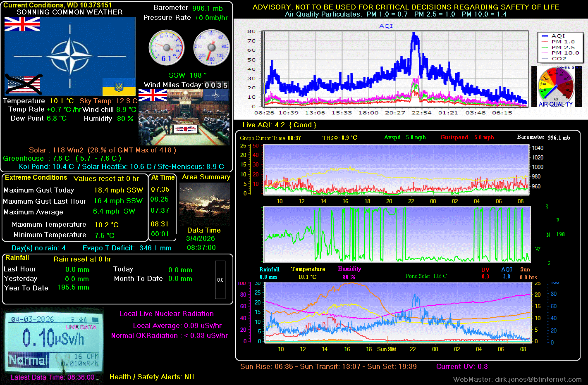The width and height of the screenshot is (588, 385).
Task: Click the rain gauge tube showing 0.0
Action: (220, 280)
